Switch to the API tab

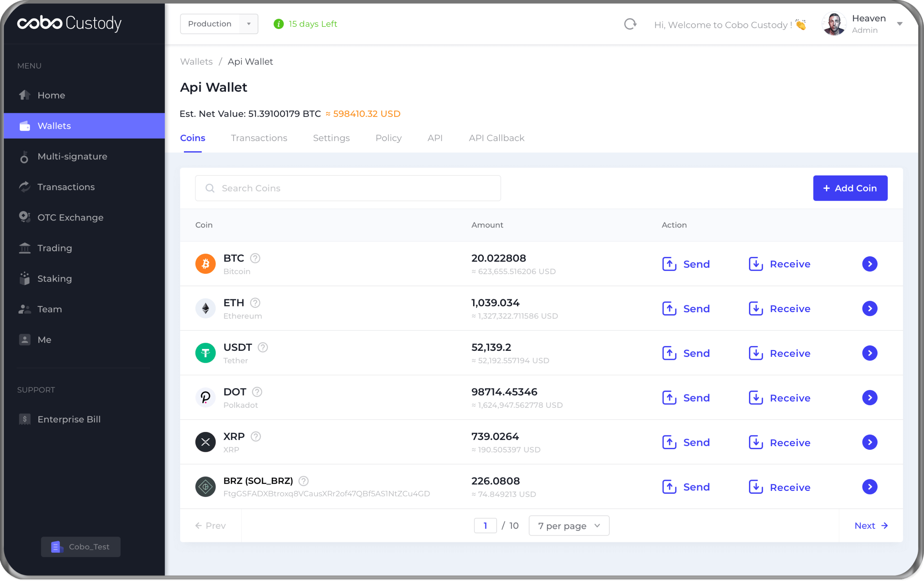435,138
